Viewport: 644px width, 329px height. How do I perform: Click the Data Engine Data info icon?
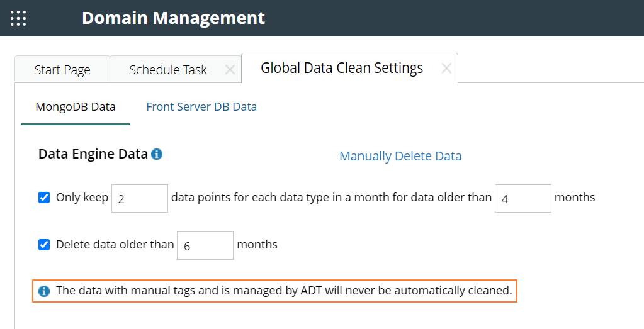coord(157,153)
